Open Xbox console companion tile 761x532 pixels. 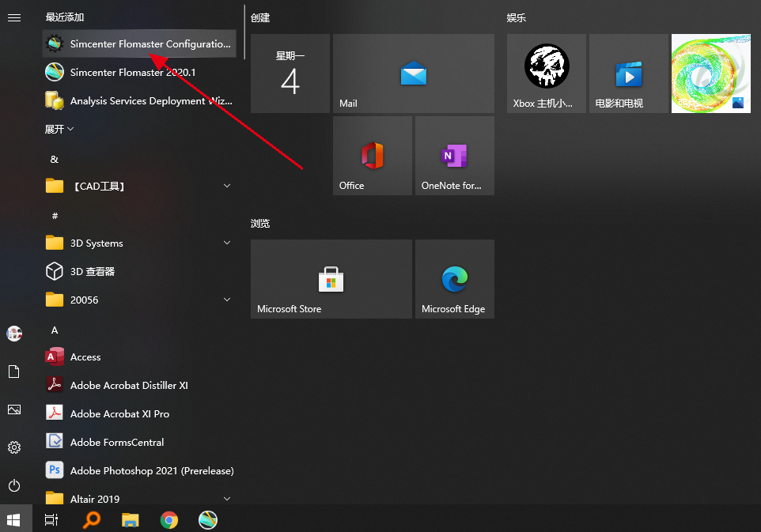click(x=547, y=74)
